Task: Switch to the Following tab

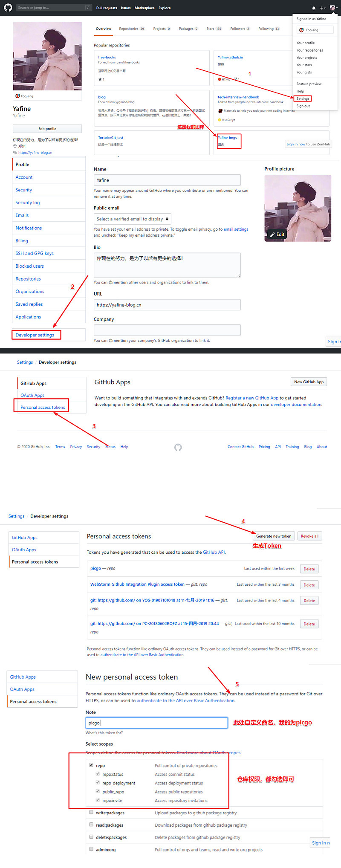Action: coord(269,29)
